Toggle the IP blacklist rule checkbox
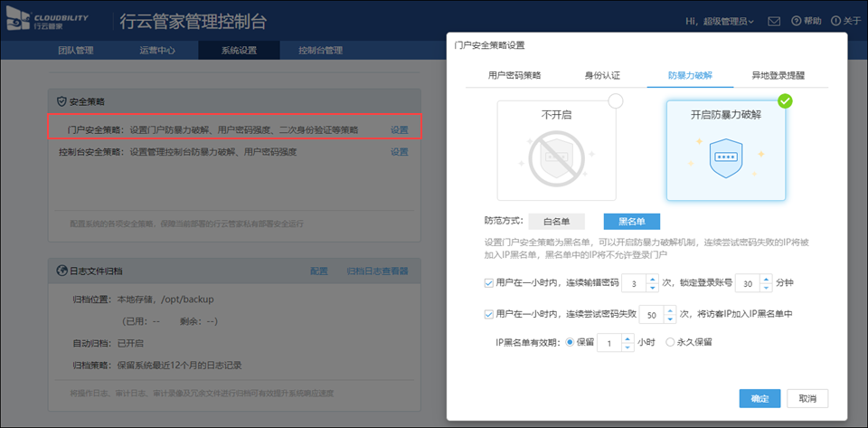868x428 pixels. coord(489,314)
